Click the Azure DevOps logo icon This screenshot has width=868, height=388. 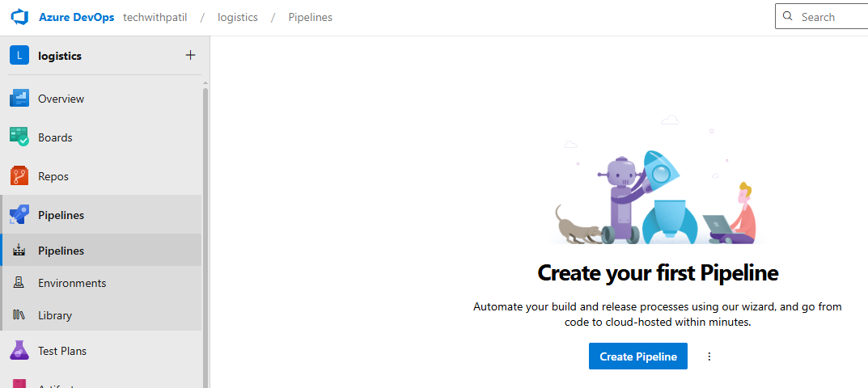pos(19,17)
